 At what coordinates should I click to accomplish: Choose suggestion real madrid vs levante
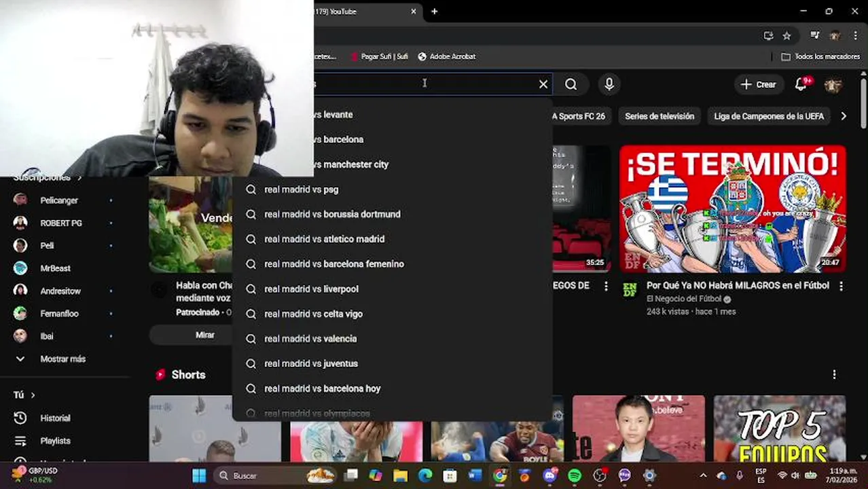click(x=393, y=115)
